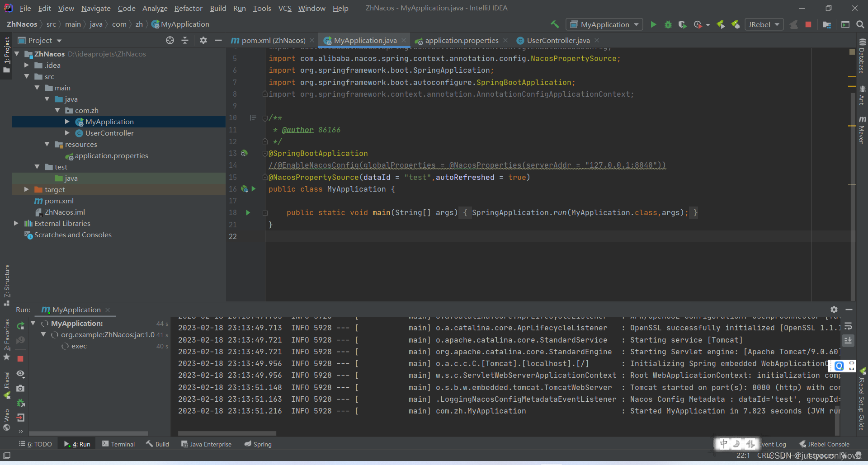The width and height of the screenshot is (868, 465).
Task: Fold the main method at line 18
Action: 265,213
